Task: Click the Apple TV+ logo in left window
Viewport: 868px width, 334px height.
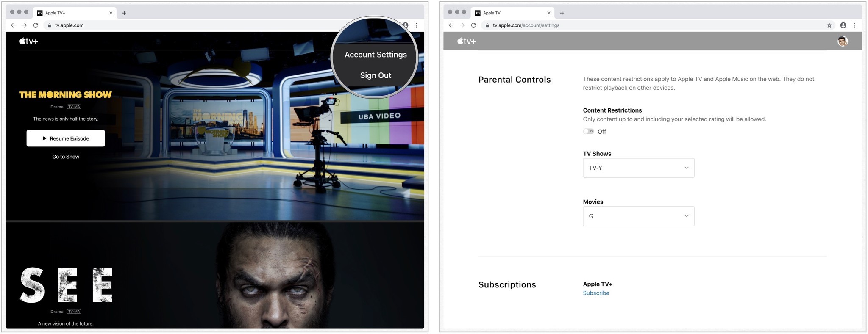Action: pos(29,41)
